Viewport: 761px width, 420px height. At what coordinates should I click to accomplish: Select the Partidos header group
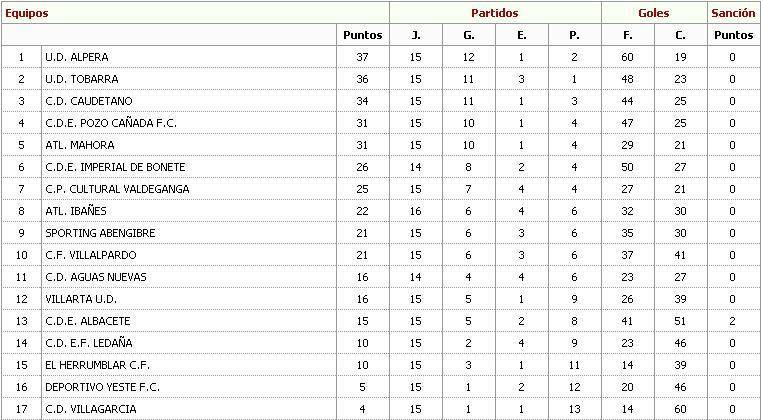(x=495, y=13)
